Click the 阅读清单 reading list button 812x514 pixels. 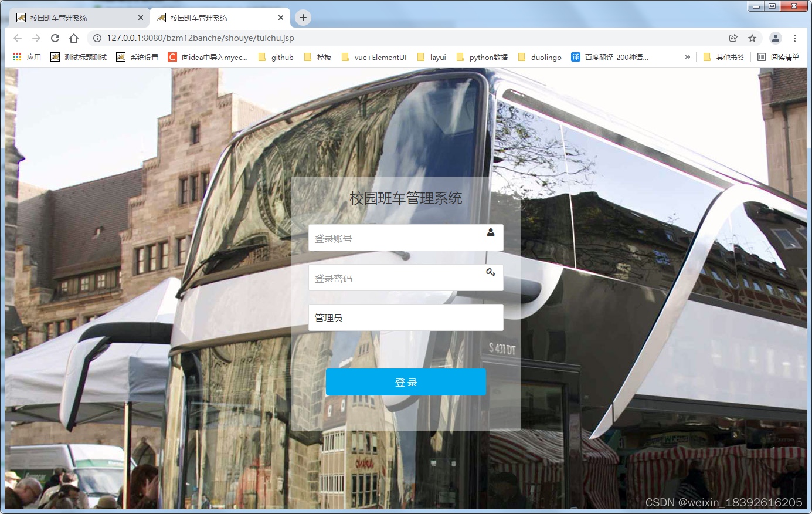point(777,57)
